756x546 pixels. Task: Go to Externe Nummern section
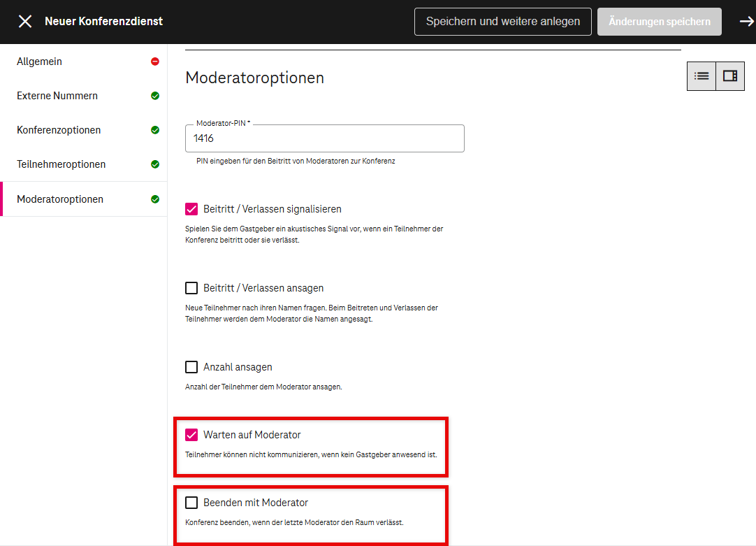(57, 96)
